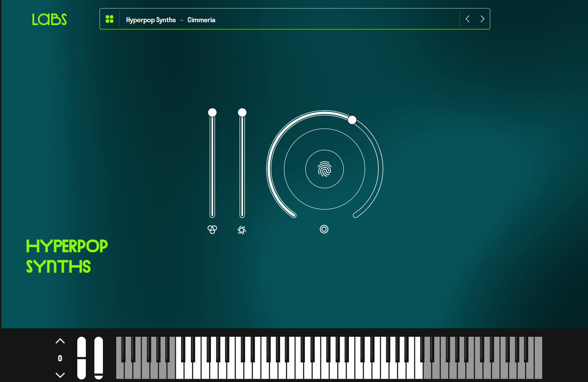Click the round handle on the circular dial
Viewport: 588px width, 382px height.
pyautogui.click(x=352, y=120)
